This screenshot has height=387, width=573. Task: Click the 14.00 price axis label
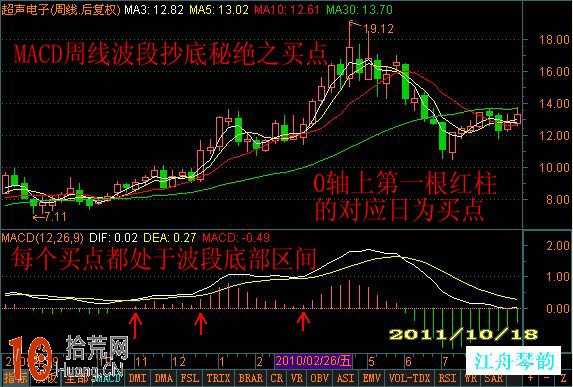pyautogui.click(x=554, y=103)
